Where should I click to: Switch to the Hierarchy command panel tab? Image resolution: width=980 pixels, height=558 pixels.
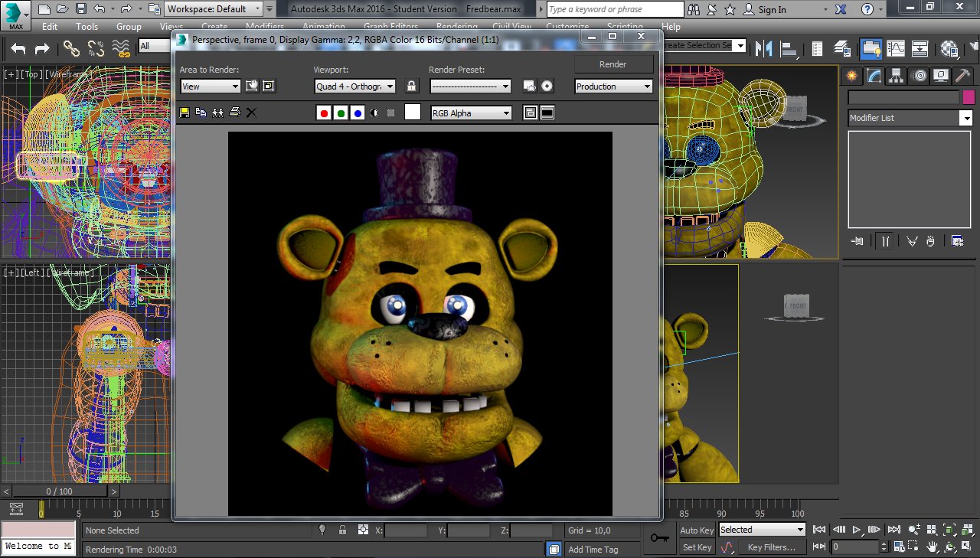point(896,75)
